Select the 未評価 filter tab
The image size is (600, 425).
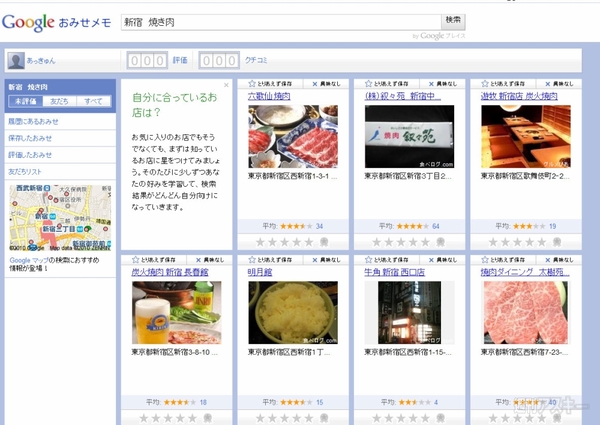[x=26, y=101]
